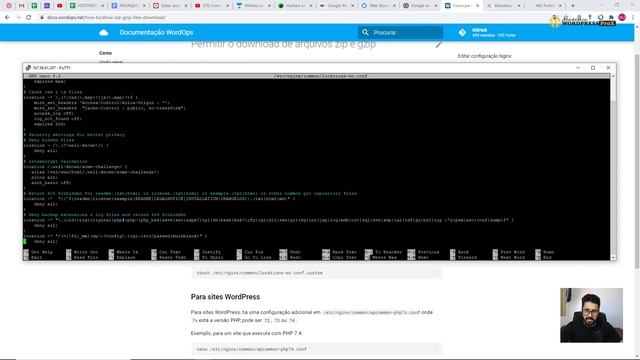The width and height of the screenshot is (640, 360).
Task: Click the search magnifier icon
Action: pos(365,32)
